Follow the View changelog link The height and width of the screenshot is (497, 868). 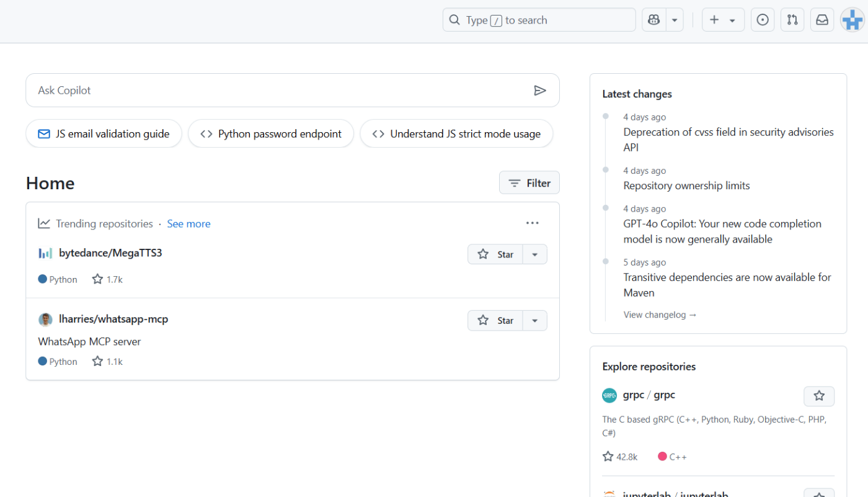(x=660, y=315)
